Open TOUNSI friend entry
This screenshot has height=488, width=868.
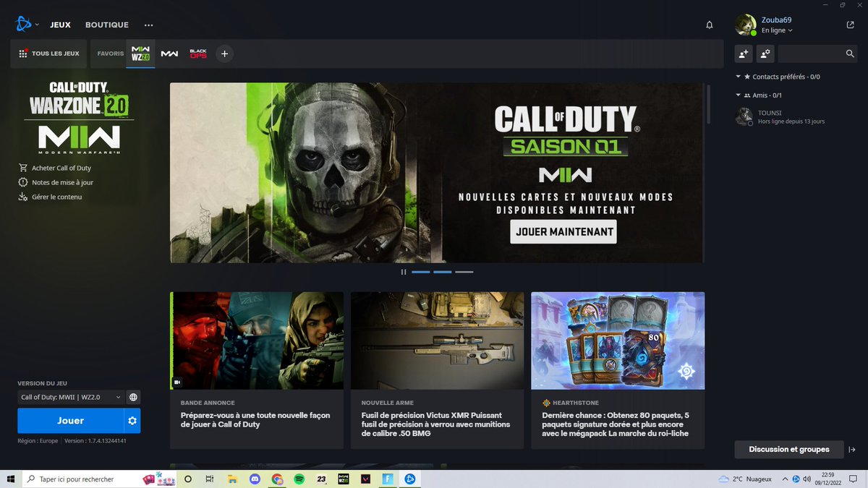[796, 116]
